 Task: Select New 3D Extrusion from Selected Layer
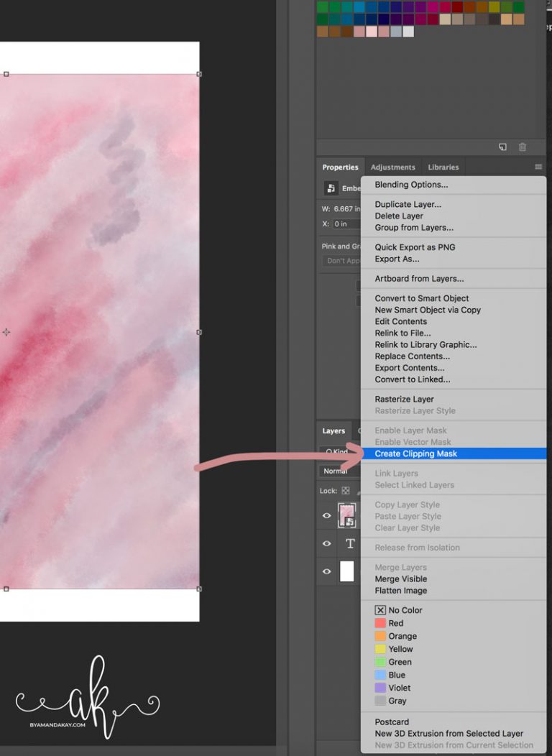click(x=449, y=734)
